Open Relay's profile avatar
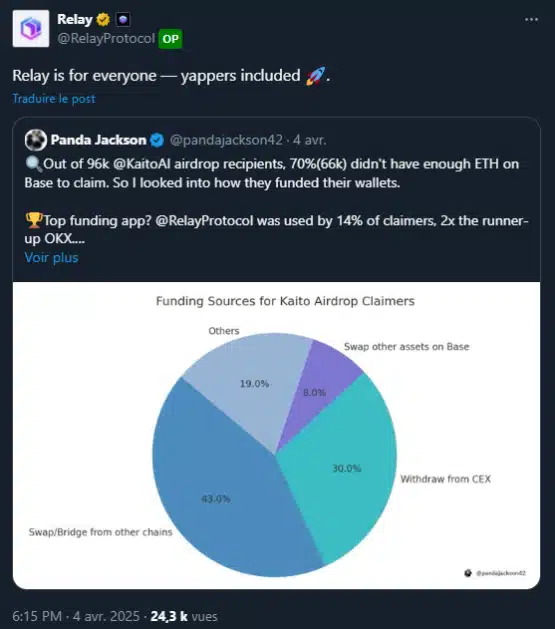Image resolution: width=555 pixels, height=629 pixels. tap(31, 29)
